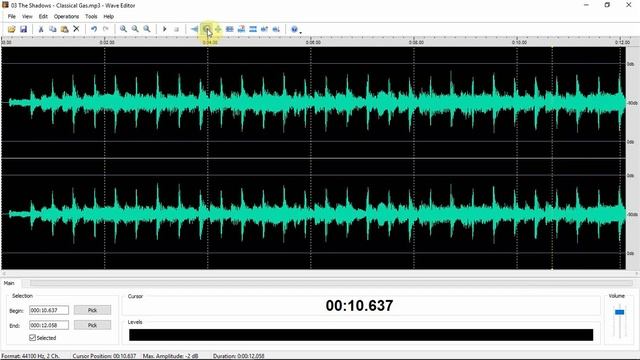Screen dimensions: 640x360
Task: Click the second-to-last blue waveform effect icon
Action: pyautogui.click(x=264, y=29)
